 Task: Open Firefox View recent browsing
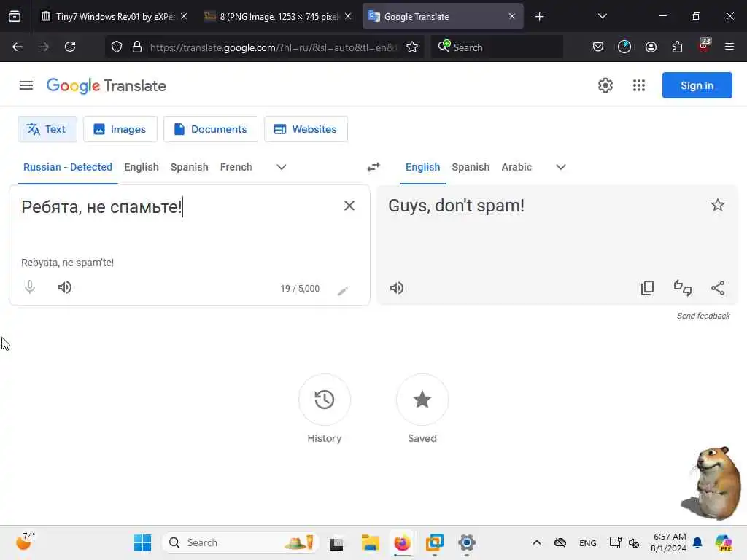[x=15, y=17]
